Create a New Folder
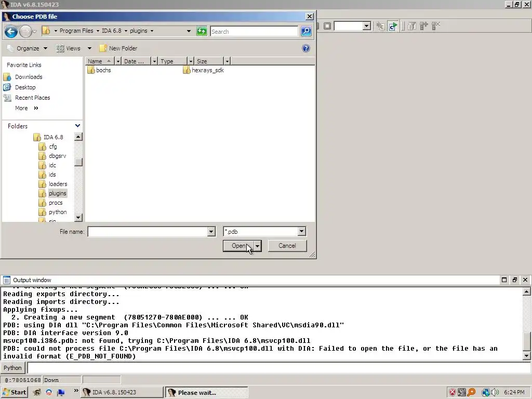Screen dimensions: 532x399 pos(118,48)
